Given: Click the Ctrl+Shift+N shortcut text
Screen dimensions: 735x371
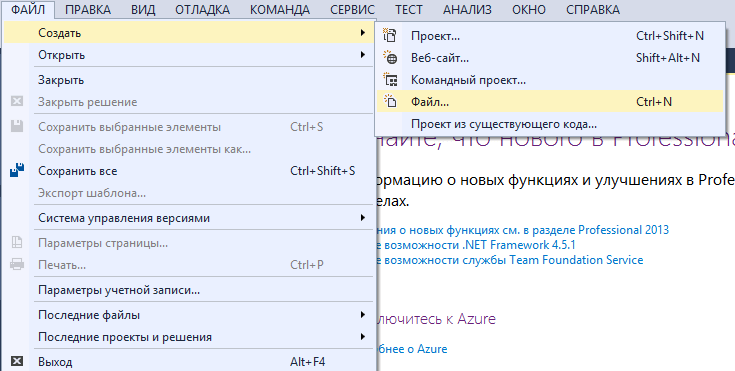Looking at the screenshot, I should click(x=670, y=36).
